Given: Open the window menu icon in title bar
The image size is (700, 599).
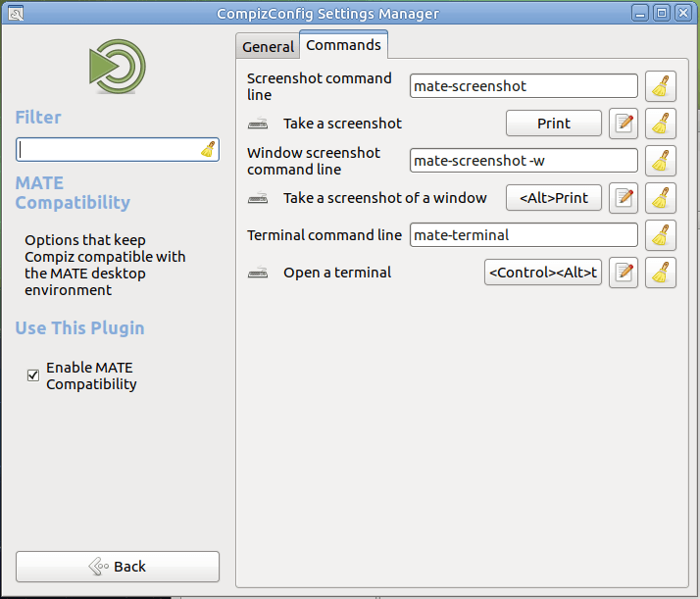Looking at the screenshot, I should (x=16, y=14).
